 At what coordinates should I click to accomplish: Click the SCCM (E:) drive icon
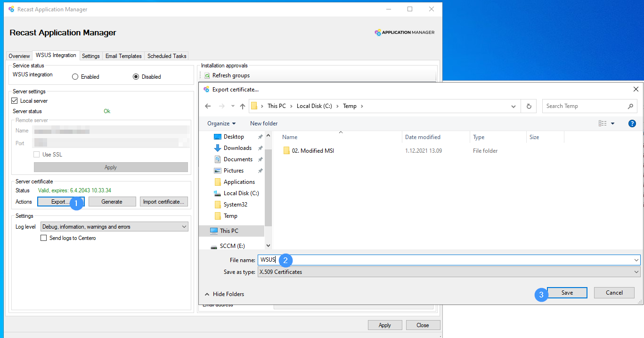[214, 247]
